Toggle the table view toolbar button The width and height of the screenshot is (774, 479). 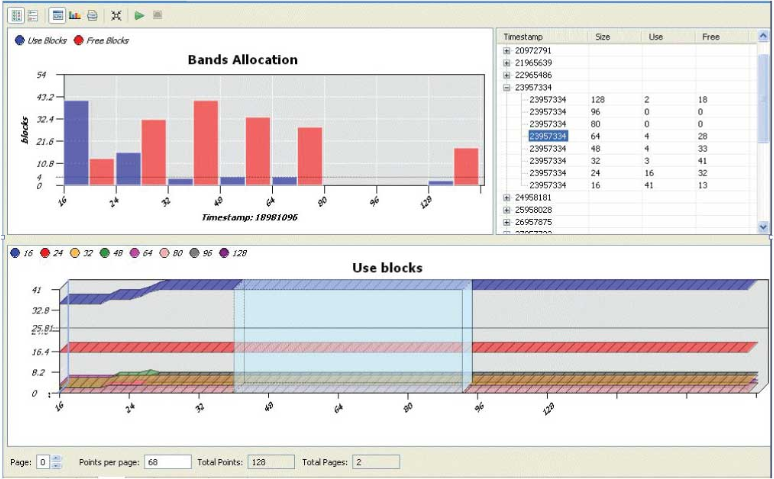click(x=57, y=15)
